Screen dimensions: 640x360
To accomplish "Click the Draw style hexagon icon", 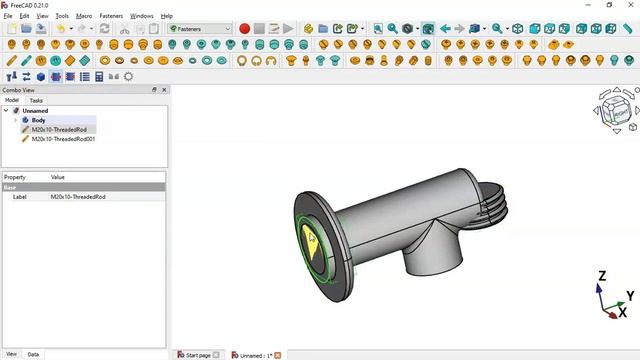I will (x=407, y=29).
